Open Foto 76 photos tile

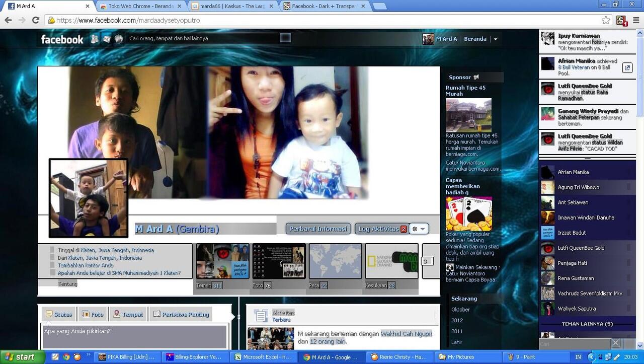click(x=279, y=266)
